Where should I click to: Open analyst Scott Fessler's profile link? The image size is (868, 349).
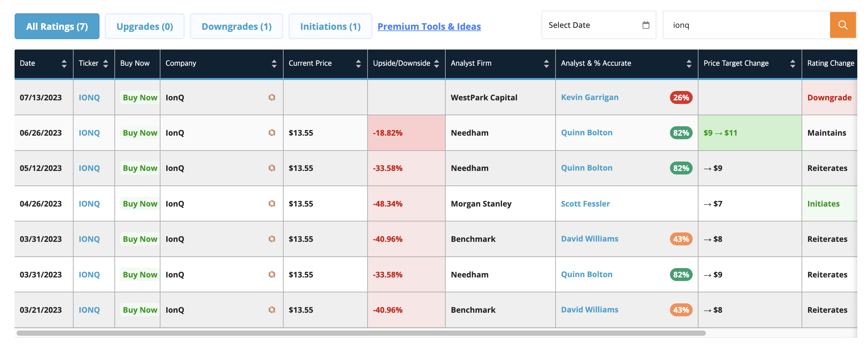[585, 204]
